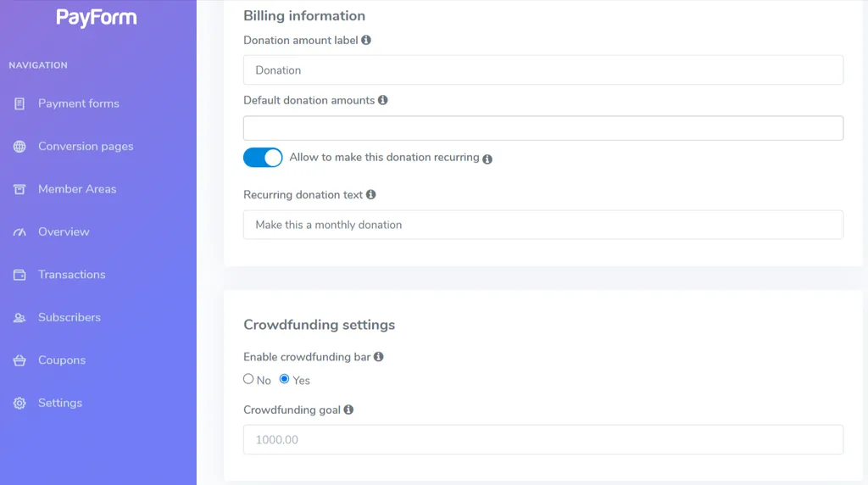The height and width of the screenshot is (485, 868).
Task: Show info for Default donation amounts
Action: tap(382, 100)
